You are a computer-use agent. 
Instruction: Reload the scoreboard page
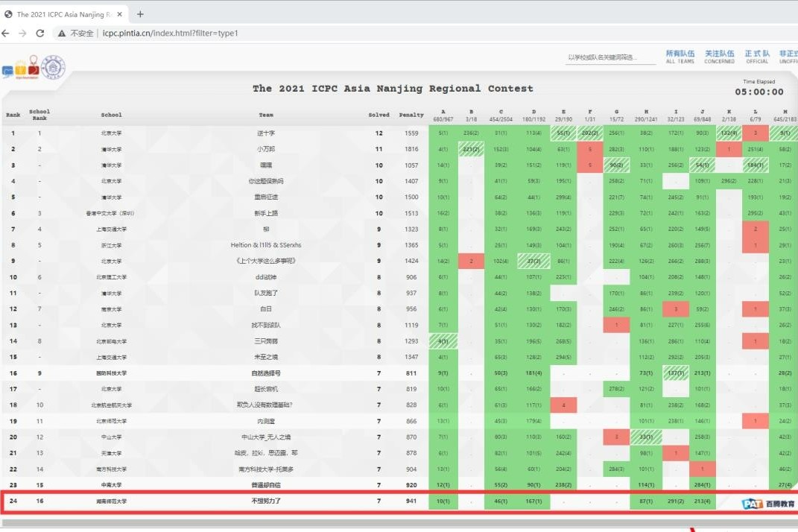pos(40,34)
